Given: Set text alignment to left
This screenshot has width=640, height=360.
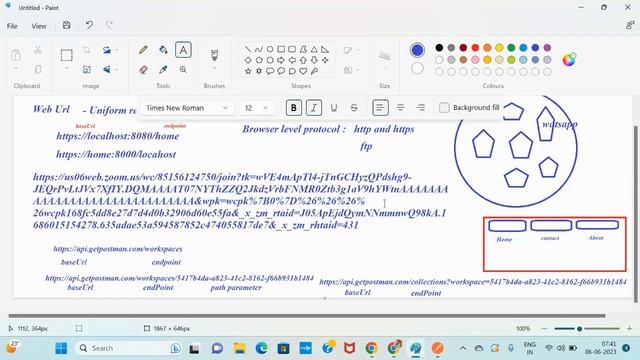Looking at the screenshot, I should [x=380, y=108].
